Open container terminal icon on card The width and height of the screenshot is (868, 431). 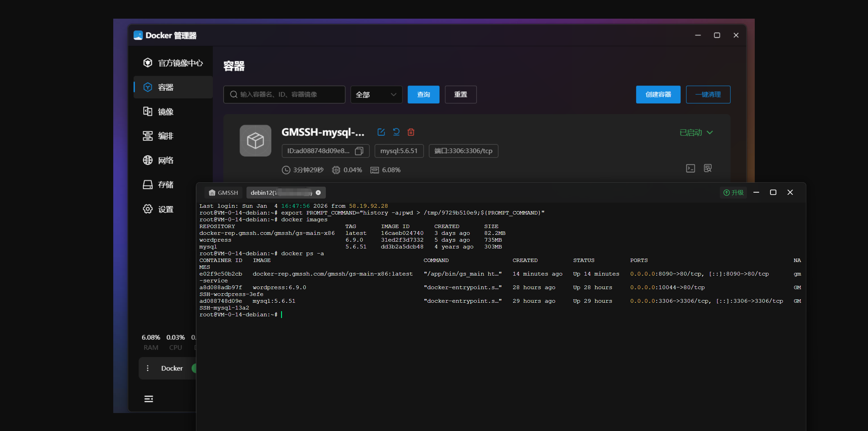pos(690,168)
